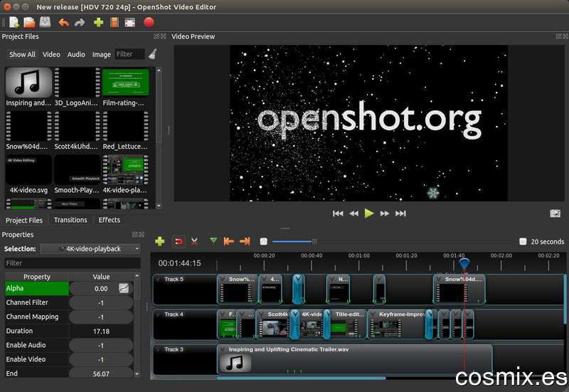Add a marker with green triangle icon
The image size is (569, 392).
213,240
